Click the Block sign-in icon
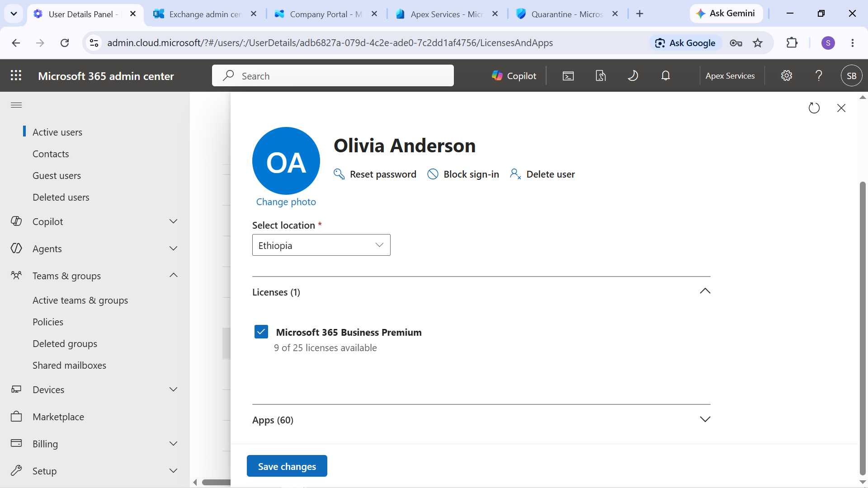Viewport: 868px width, 488px height. click(x=433, y=174)
